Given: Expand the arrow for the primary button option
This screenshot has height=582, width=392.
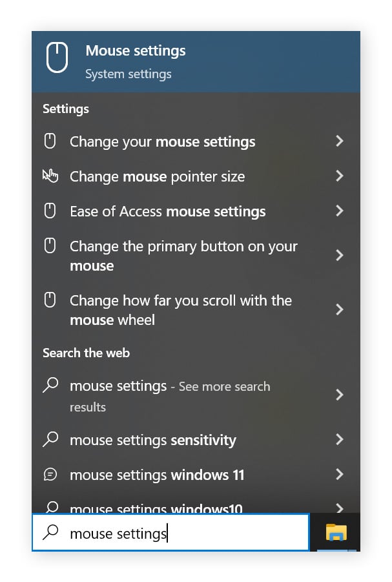Looking at the screenshot, I should [x=339, y=256].
